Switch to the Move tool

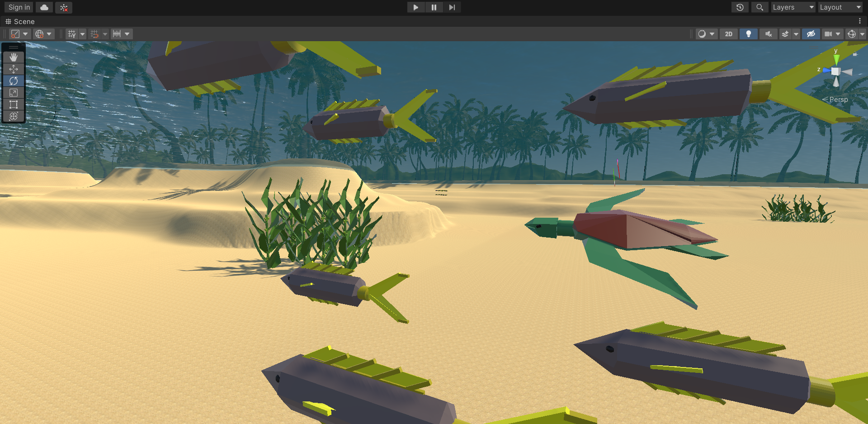pyautogui.click(x=14, y=69)
